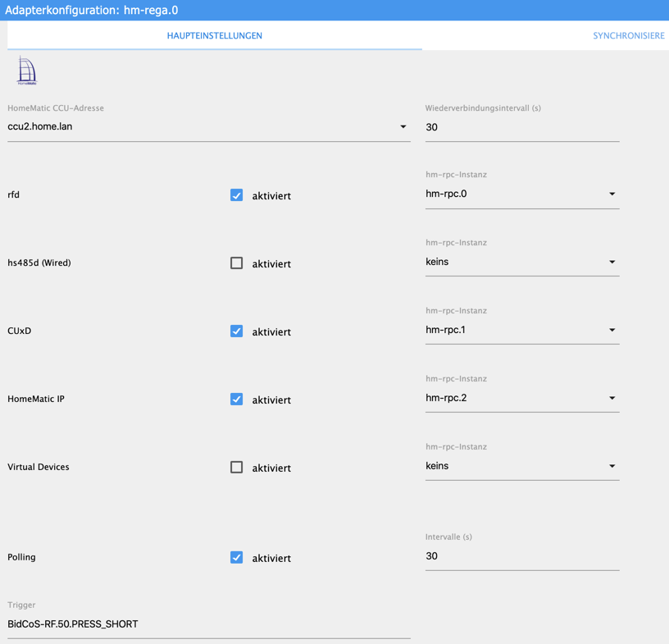Disable the Polling aktiviert checkbox
Viewport: 669px width, 644px height.
[x=236, y=557]
